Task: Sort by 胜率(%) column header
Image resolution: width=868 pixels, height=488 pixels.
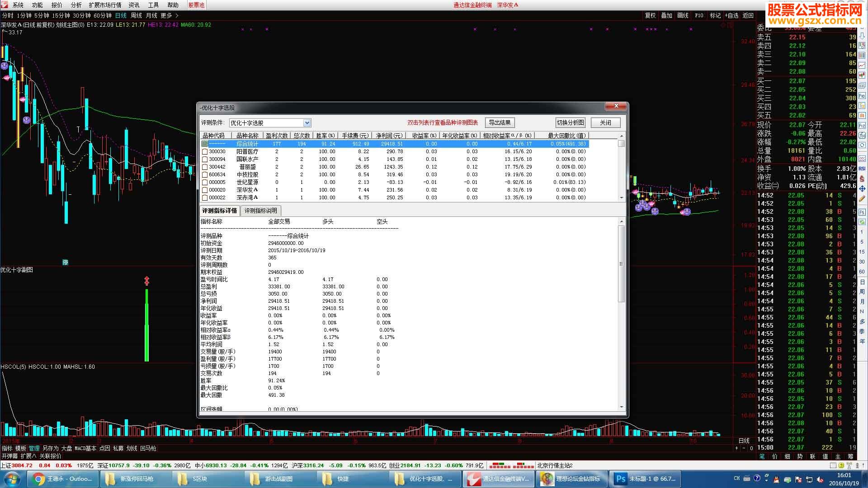Action: click(x=325, y=136)
